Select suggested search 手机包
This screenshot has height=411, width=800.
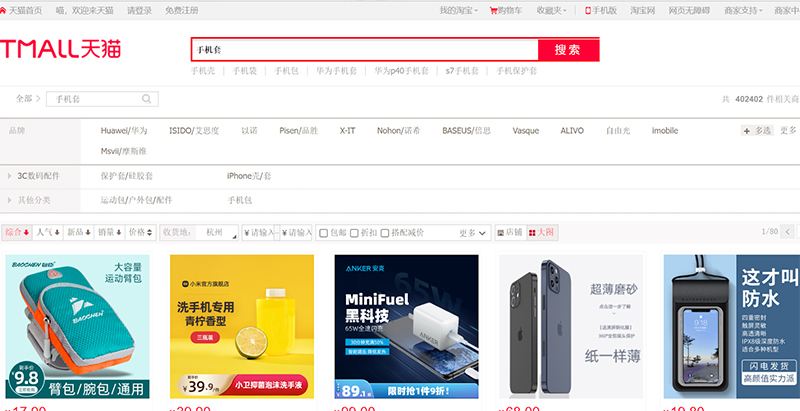287,71
